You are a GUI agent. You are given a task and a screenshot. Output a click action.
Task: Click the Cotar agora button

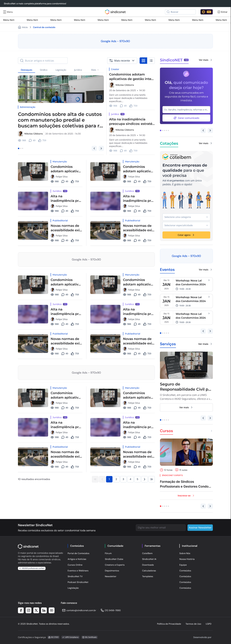coord(186,235)
